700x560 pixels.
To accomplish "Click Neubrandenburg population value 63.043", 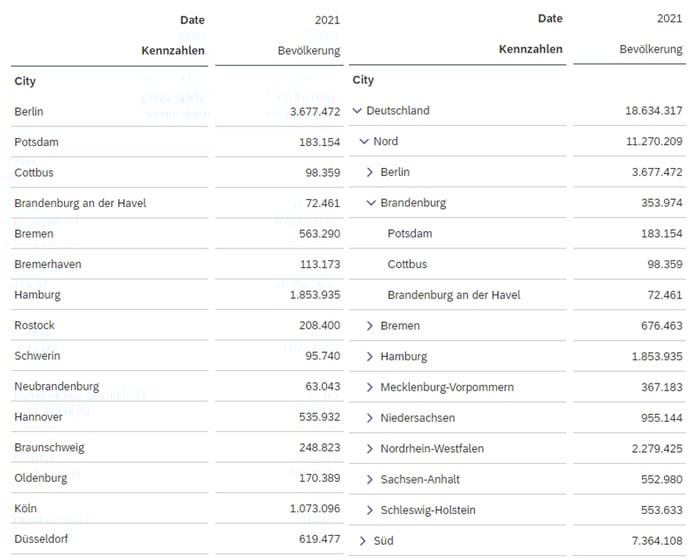I will pyautogui.click(x=323, y=387).
